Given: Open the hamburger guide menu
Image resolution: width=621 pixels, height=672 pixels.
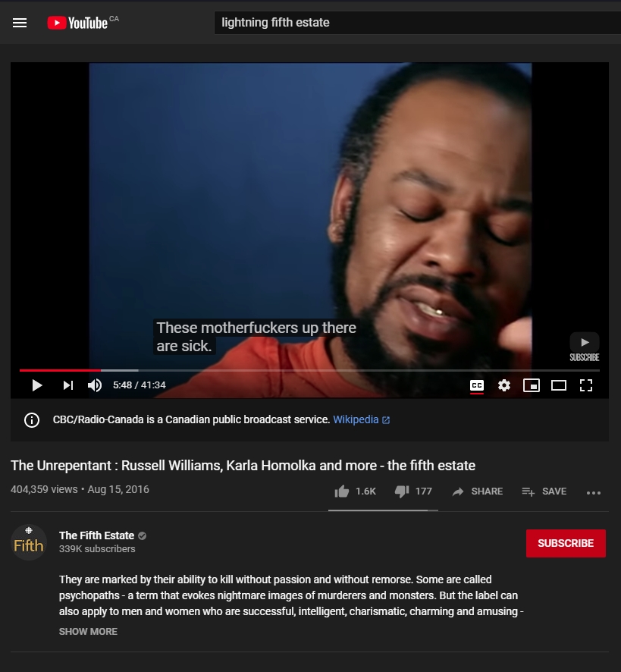Looking at the screenshot, I should [20, 23].
